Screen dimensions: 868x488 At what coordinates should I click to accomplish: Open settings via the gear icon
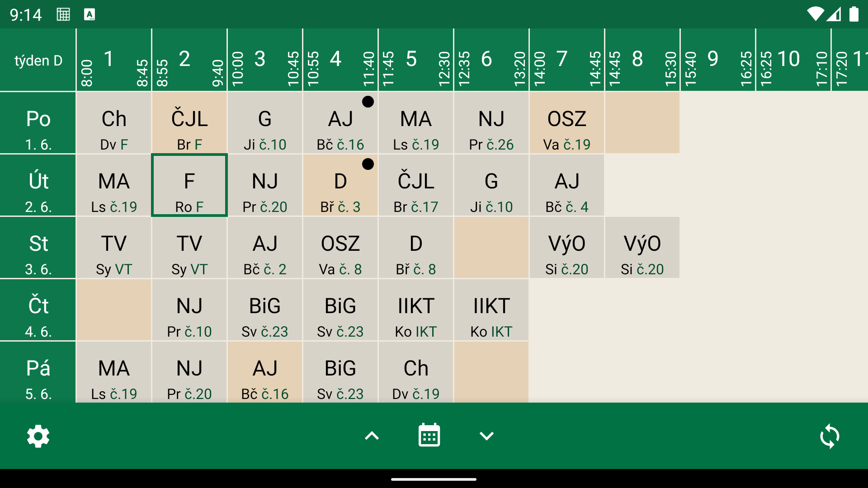[x=38, y=436]
